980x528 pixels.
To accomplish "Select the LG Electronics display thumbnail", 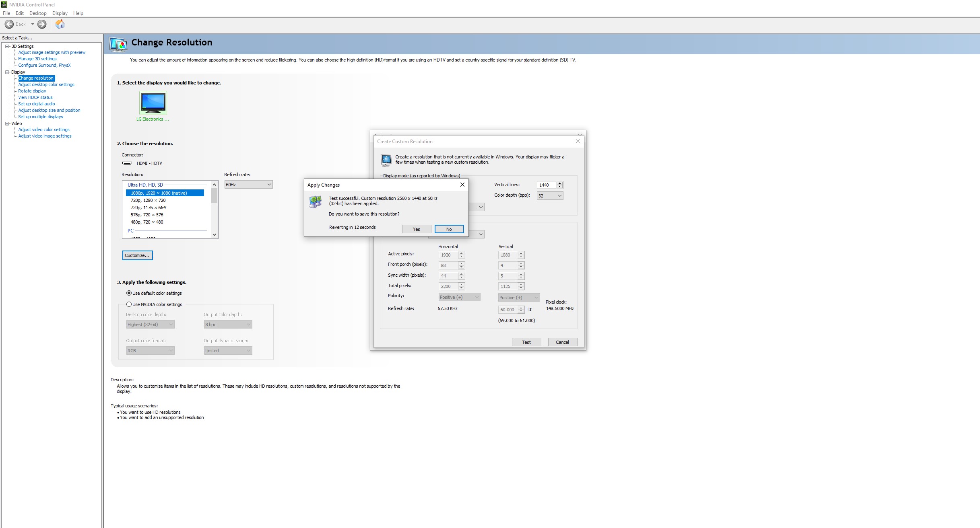I will click(x=153, y=103).
